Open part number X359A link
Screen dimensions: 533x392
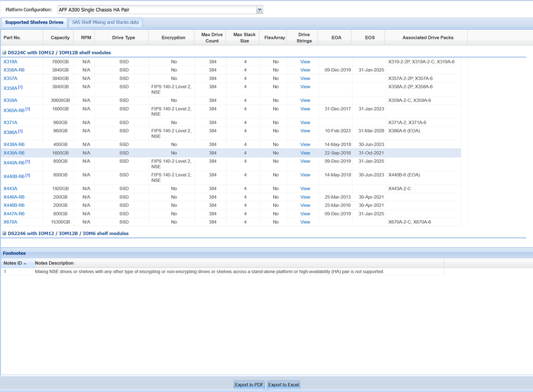tap(10, 100)
